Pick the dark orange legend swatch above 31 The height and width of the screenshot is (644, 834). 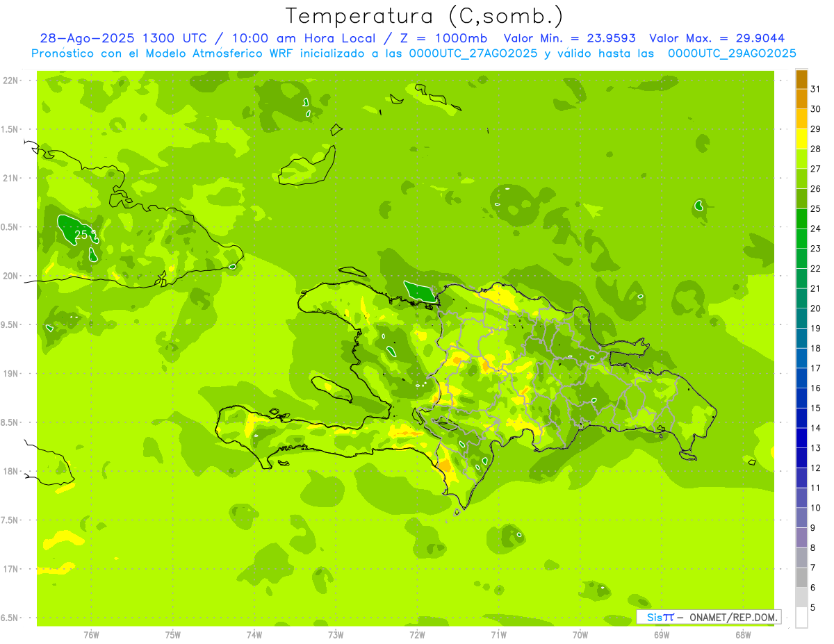801,79
